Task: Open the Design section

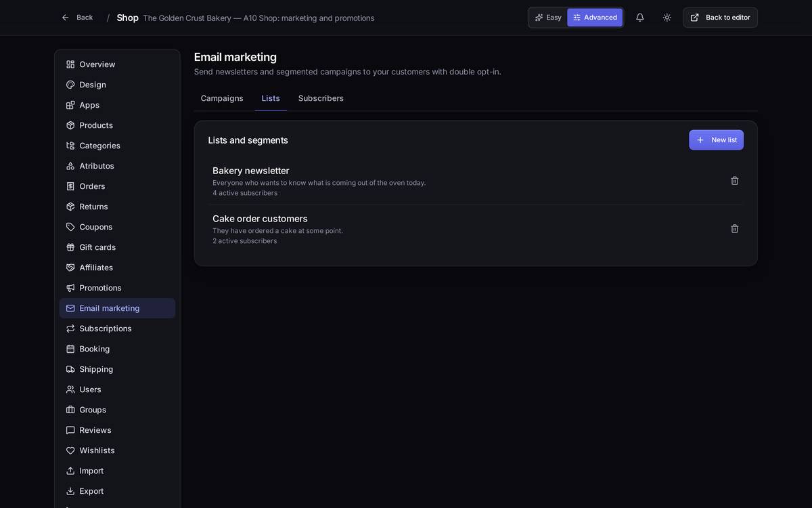Action: [117, 85]
